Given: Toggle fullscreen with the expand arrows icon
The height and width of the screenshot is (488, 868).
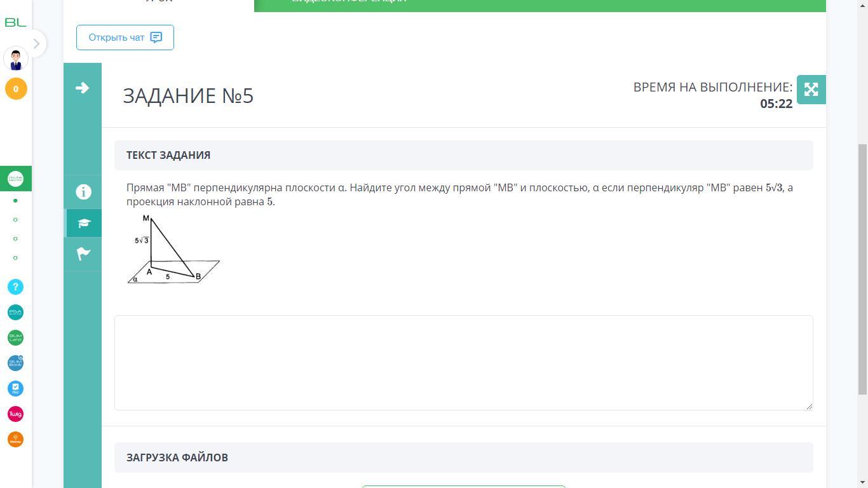Looking at the screenshot, I should (x=811, y=90).
